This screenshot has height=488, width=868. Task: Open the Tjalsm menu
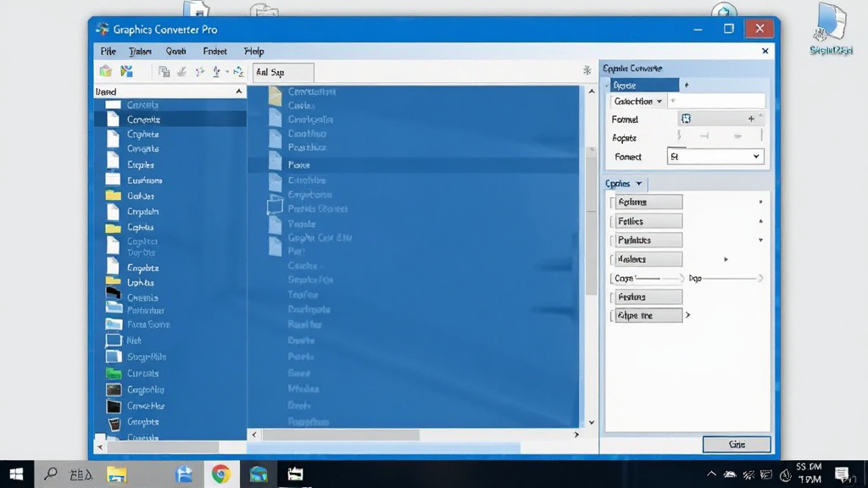pos(140,51)
